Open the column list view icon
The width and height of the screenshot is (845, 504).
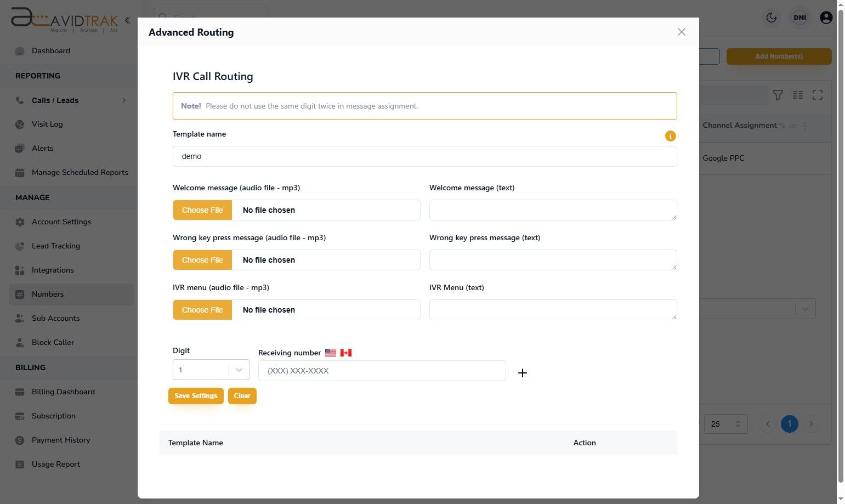coord(798,95)
